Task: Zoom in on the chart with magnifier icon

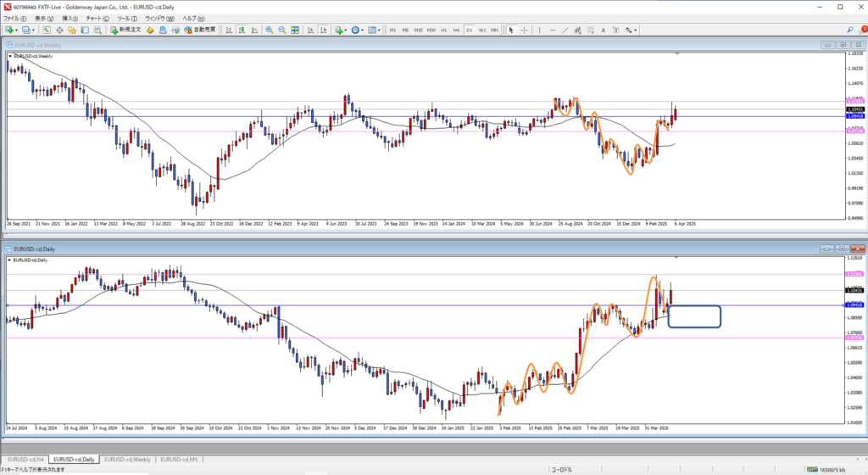Action: pos(270,30)
